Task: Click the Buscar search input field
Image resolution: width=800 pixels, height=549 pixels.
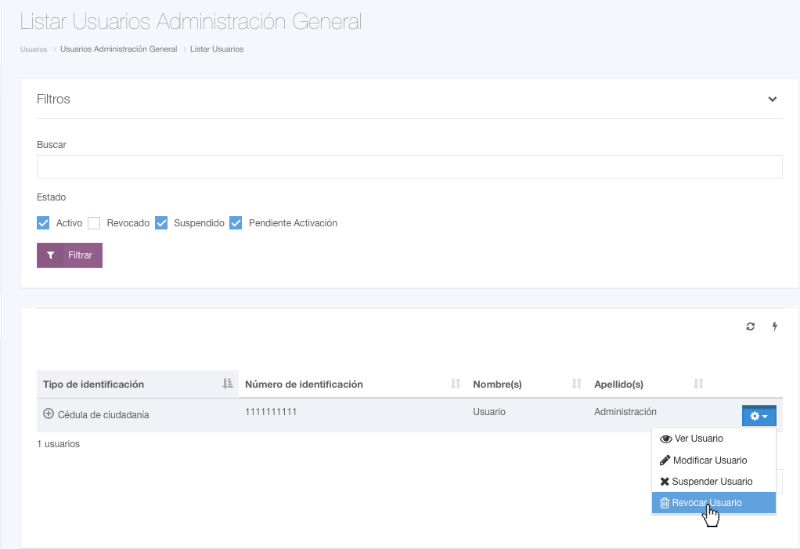Action: 409,167
